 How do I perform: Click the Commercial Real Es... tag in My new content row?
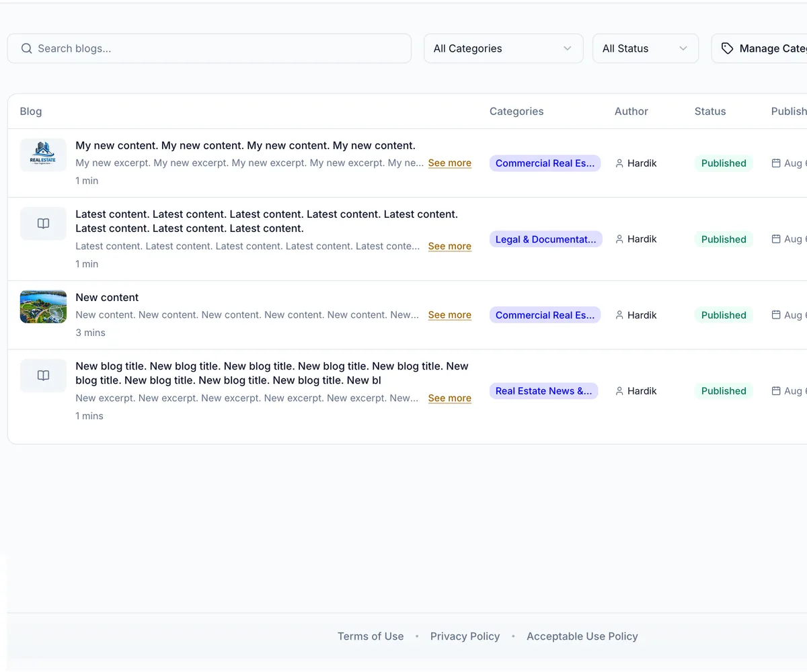pyautogui.click(x=545, y=163)
